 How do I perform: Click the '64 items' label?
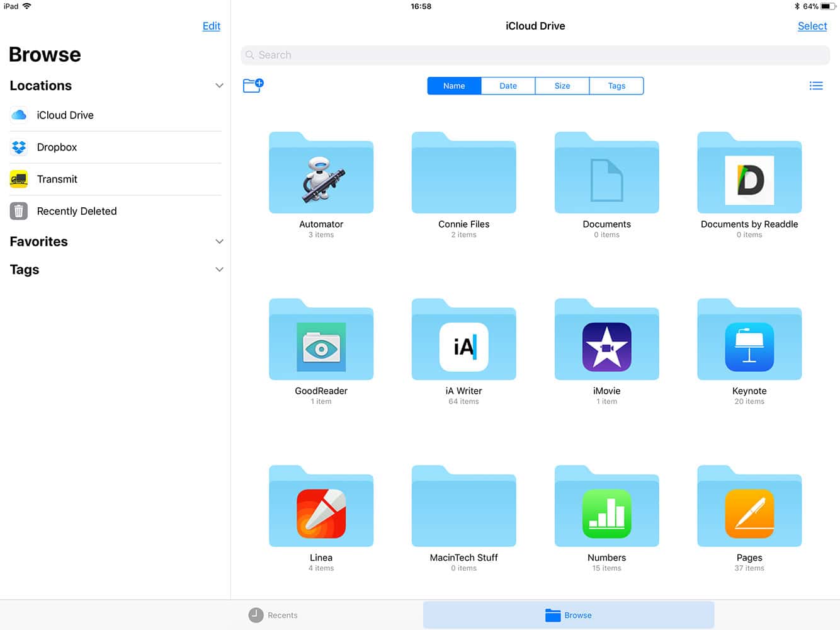(463, 401)
